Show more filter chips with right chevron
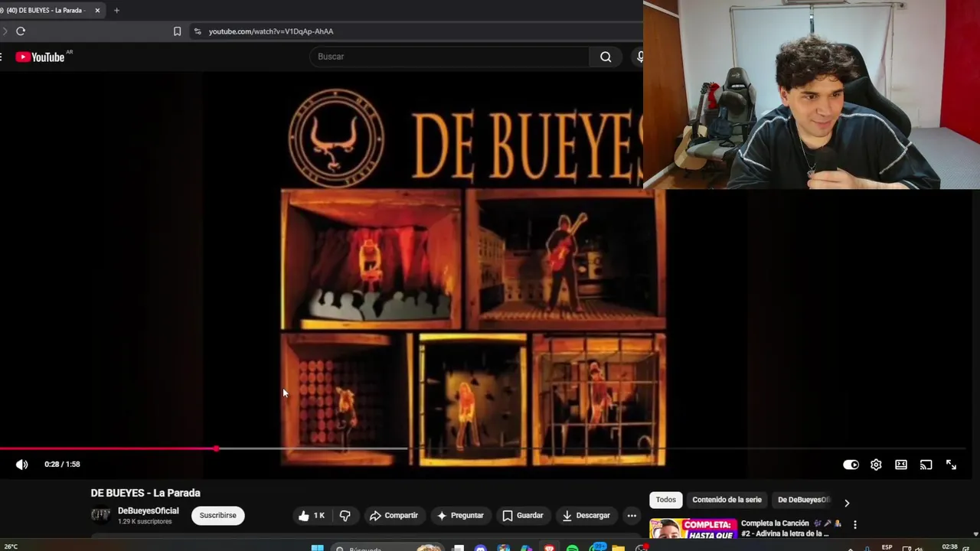This screenshot has width=980, height=551. (846, 503)
